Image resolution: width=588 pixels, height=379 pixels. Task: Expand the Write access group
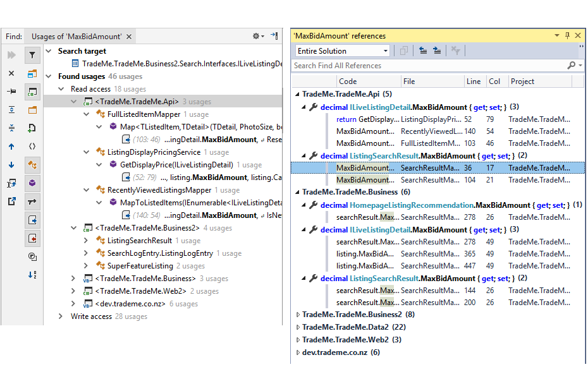[61, 316]
